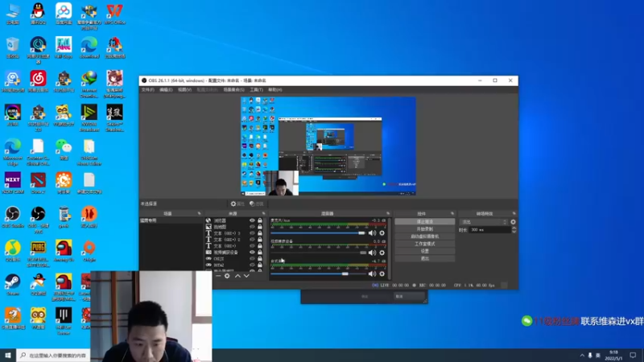This screenshot has height=362, width=644.
Task: Mute the 麦克风/Aux mixer channel
Action: 372,233
